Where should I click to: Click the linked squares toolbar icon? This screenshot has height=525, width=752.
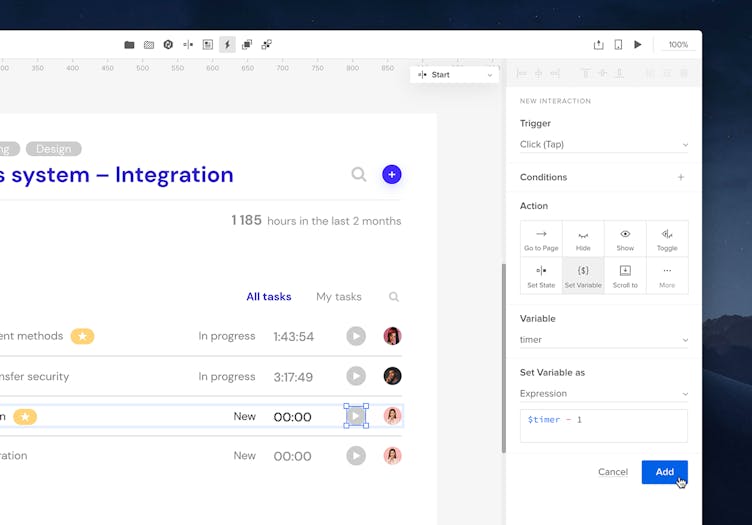(x=267, y=45)
